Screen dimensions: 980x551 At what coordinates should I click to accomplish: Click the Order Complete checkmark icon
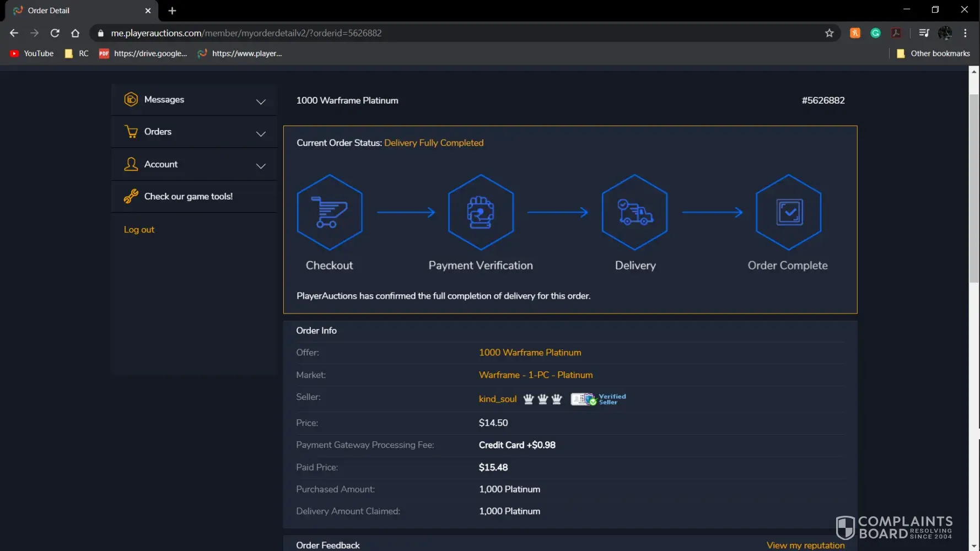coord(788,212)
